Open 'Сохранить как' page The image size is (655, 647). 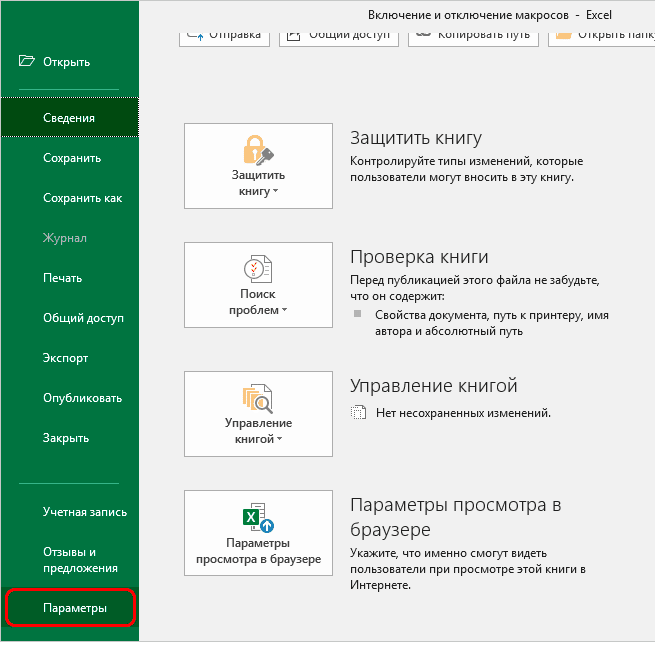tap(69, 198)
